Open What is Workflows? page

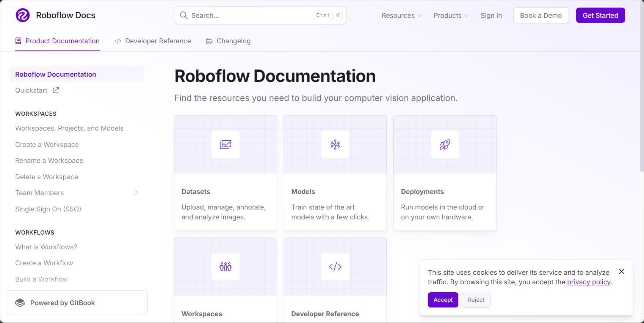pos(46,247)
